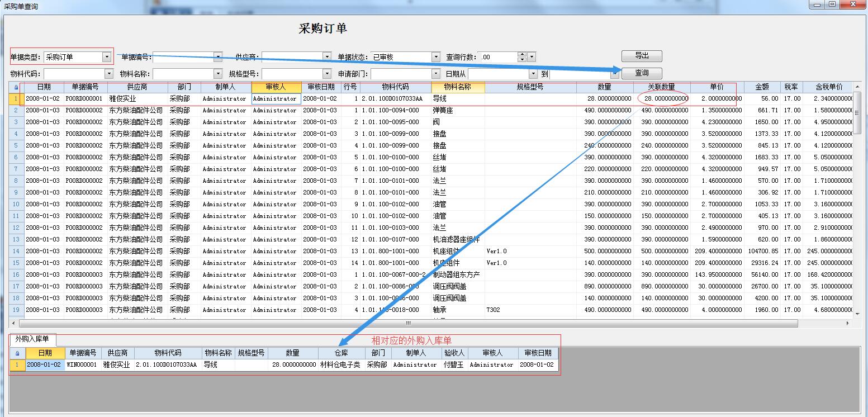Open the 单据状态 dropdown showing 已审核

click(437, 56)
